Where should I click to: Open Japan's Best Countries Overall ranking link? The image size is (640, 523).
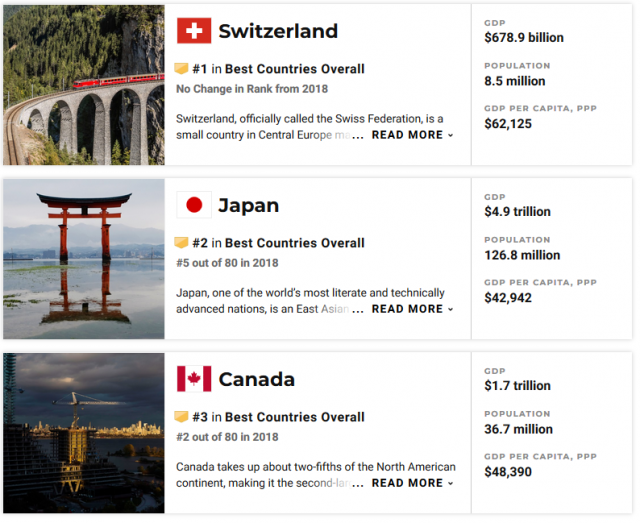(x=294, y=243)
